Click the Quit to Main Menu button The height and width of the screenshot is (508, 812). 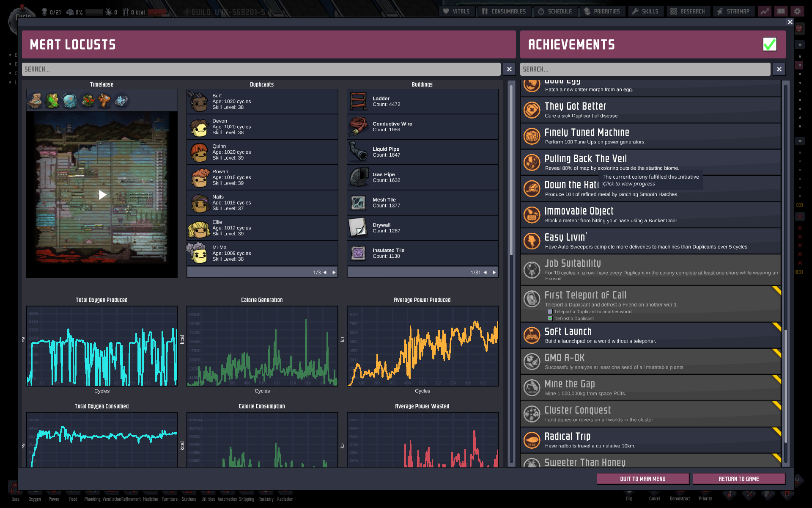642,479
